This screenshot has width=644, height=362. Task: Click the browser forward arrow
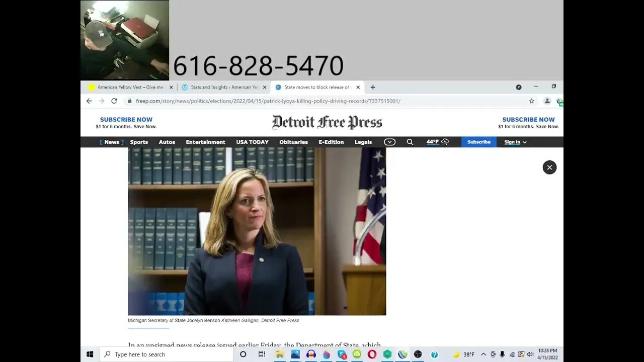[102, 101]
